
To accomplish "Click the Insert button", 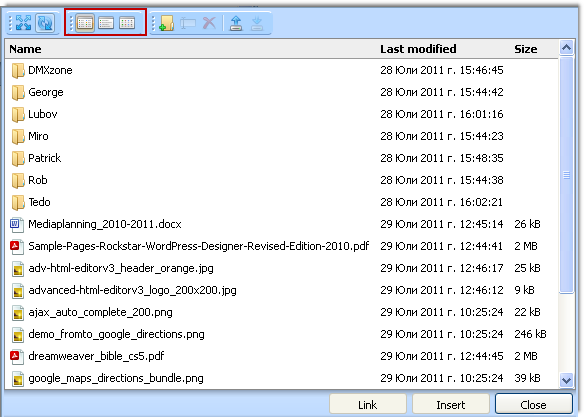I will (451, 405).
